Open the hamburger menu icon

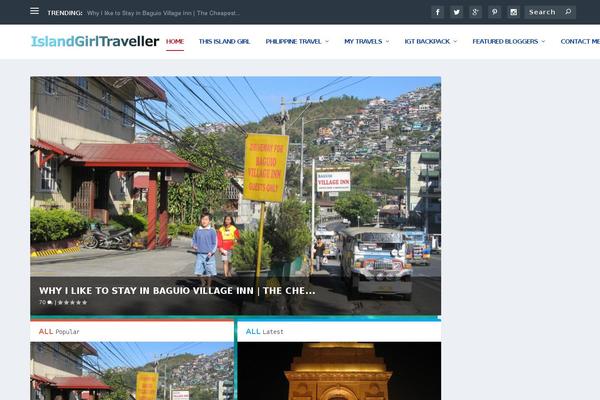(x=34, y=11)
